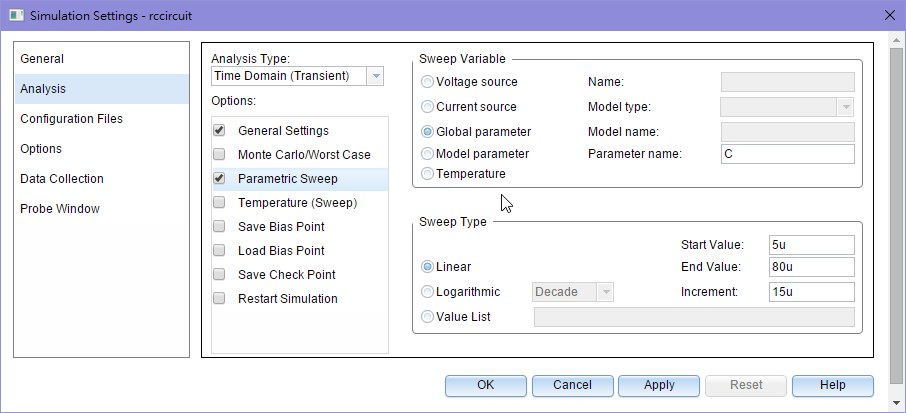Open the Data Collection section

click(102, 178)
